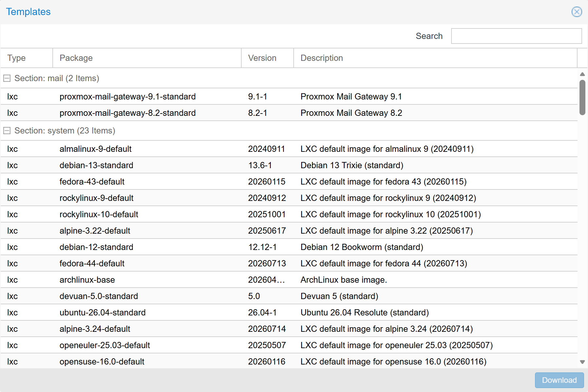
Task: Click the scrollbar up arrow
Action: point(582,74)
